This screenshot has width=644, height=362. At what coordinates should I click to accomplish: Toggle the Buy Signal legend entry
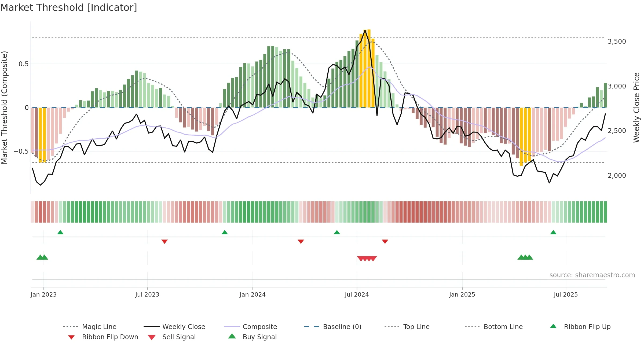pyautogui.click(x=252, y=337)
